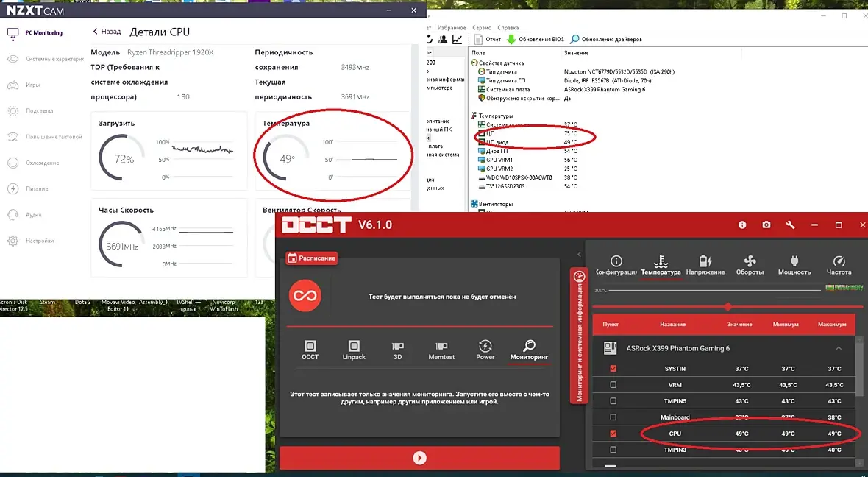Open the Сервис menu in AIDA64
Image resolution: width=868 pixels, height=477 pixels.
coord(482,28)
